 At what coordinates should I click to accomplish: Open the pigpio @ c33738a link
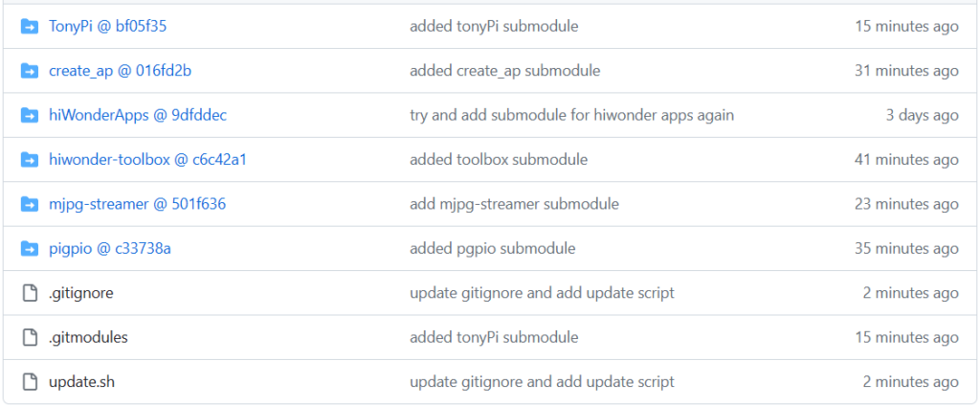[x=110, y=249]
